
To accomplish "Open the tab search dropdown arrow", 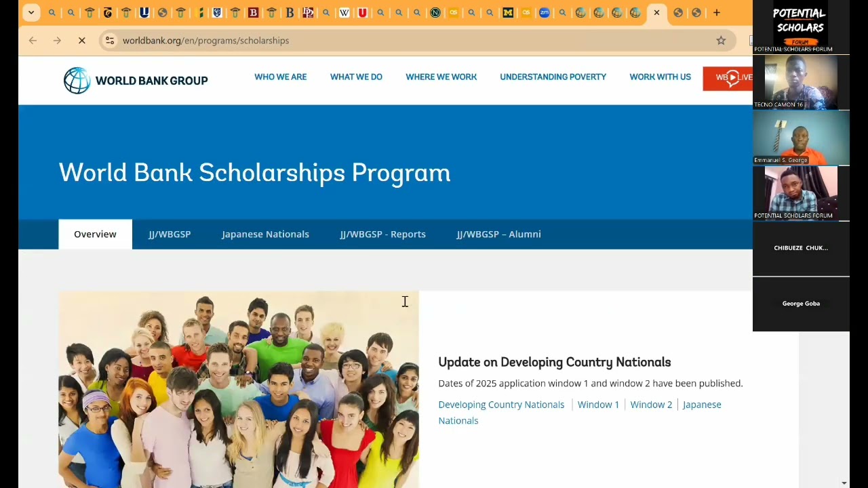I will pos(31,13).
